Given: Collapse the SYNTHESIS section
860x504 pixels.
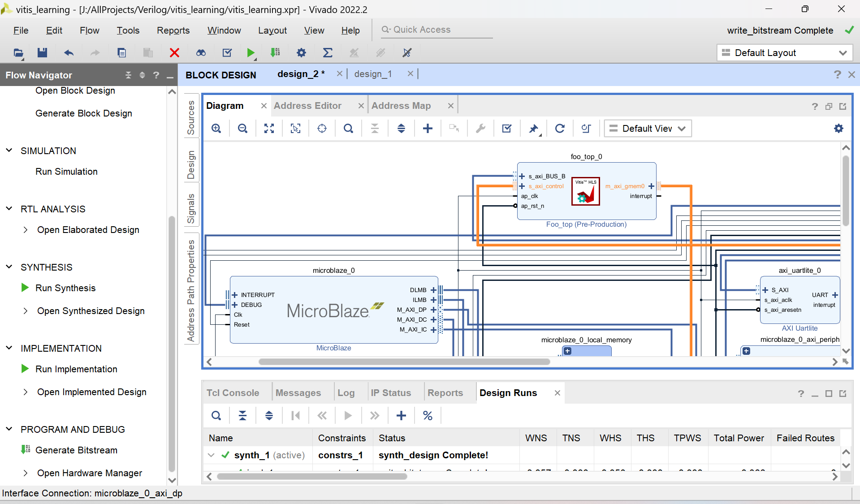Looking at the screenshot, I should (x=9, y=267).
